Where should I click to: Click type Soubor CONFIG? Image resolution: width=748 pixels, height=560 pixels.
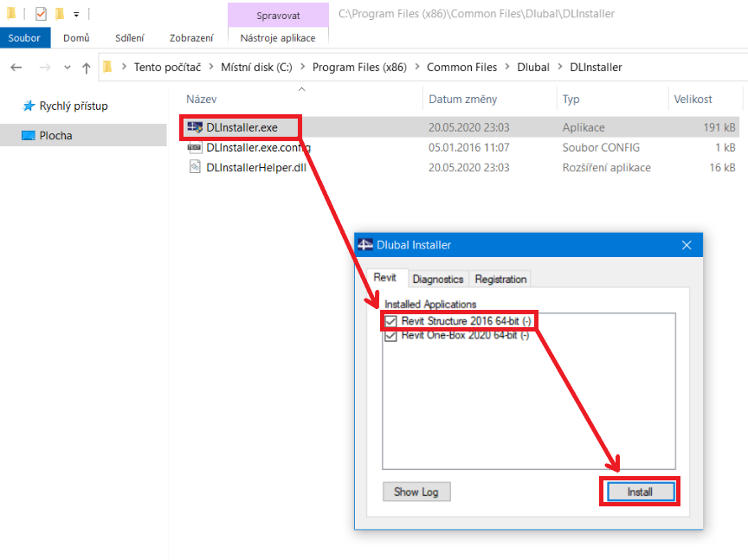[601, 147]
